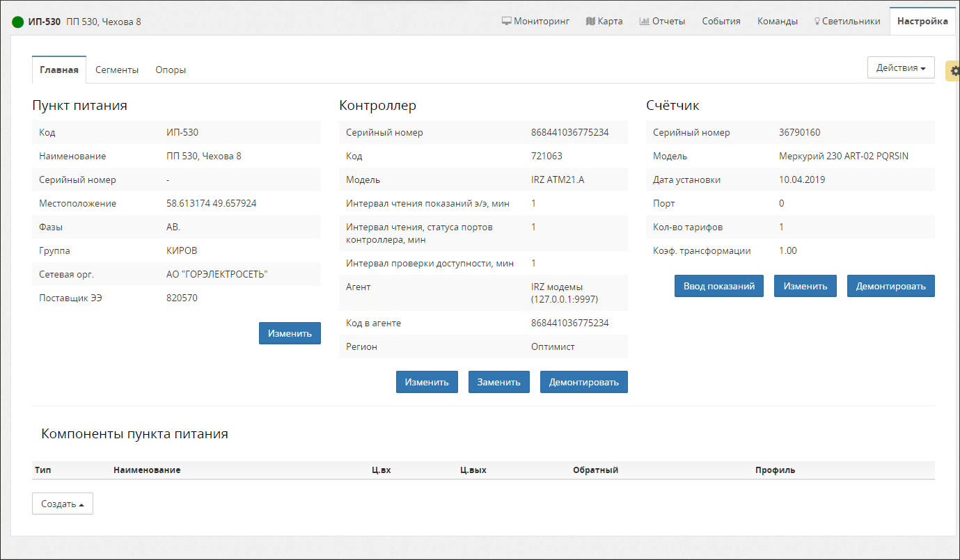This screenshot has height=560, width=960.
Task: Click Демонтировать under Счётчик
Action: [890, 286]
